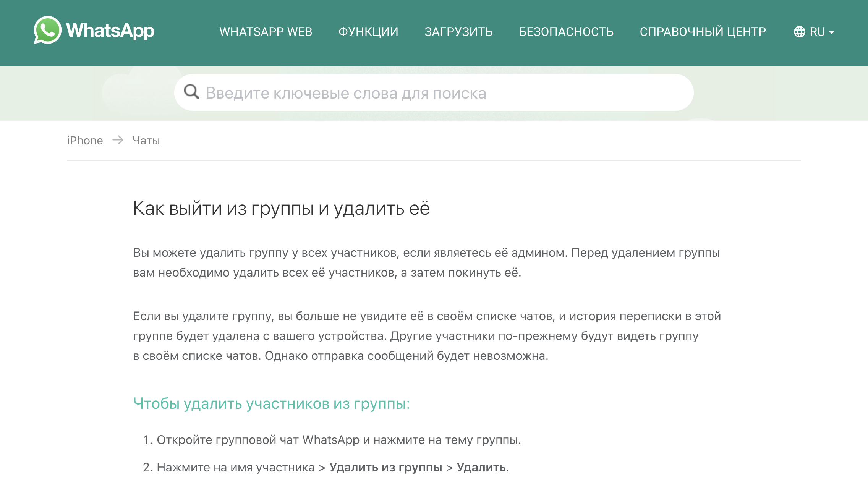Image resolution: width=868 pixels, height=489 pixels.
Task: Click the subheading Чтобы удалить участников из группы:
Action: click(x=271, y=403)
